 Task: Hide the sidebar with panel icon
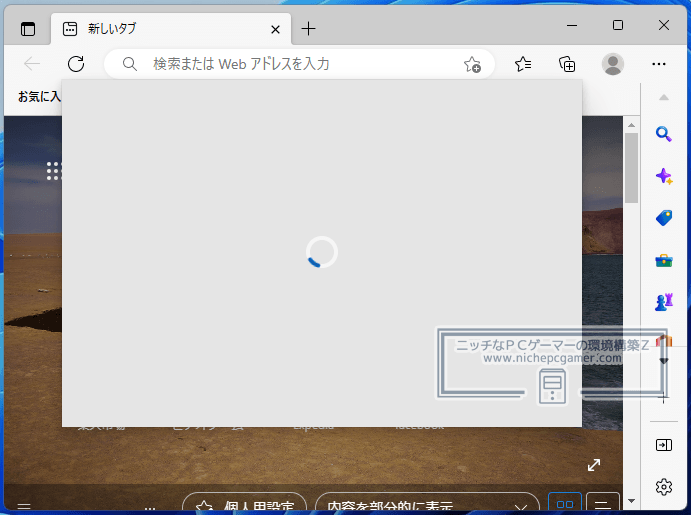[x=664, y=445]
